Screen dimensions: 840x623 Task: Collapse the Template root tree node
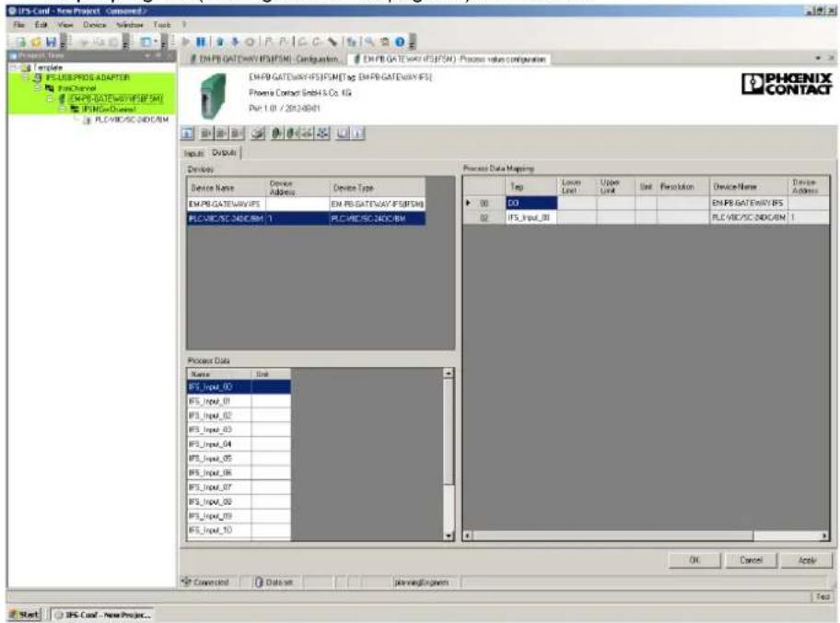click(14, 68)
